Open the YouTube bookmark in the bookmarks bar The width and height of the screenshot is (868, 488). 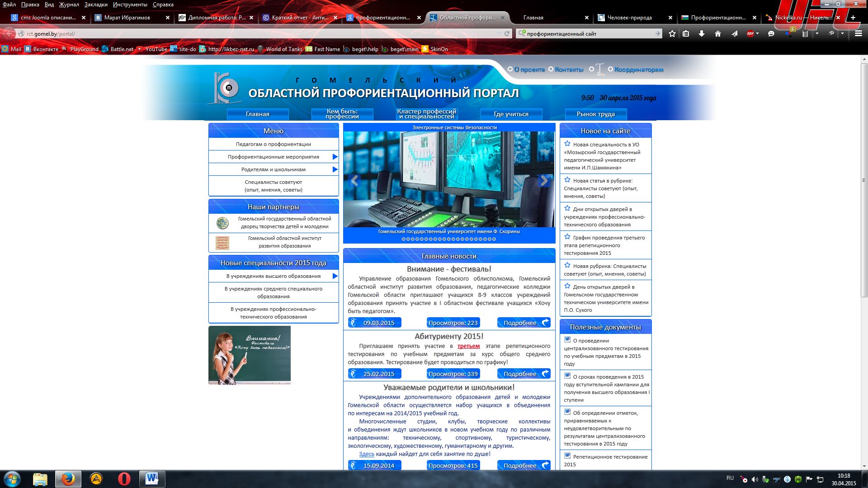point(151,49)
